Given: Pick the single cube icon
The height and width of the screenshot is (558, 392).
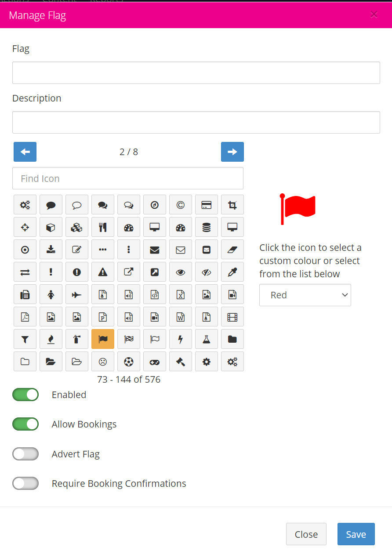Looking at the screenshot, I should click(51, 227).
